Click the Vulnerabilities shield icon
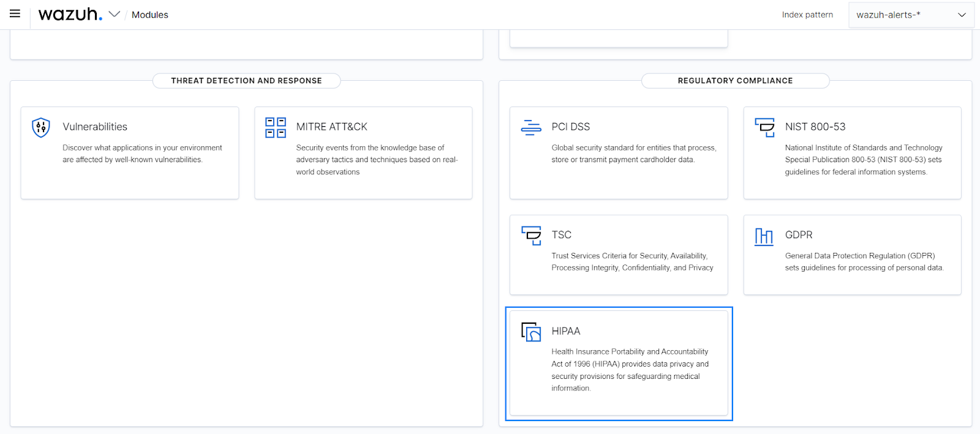 [41, 127]
